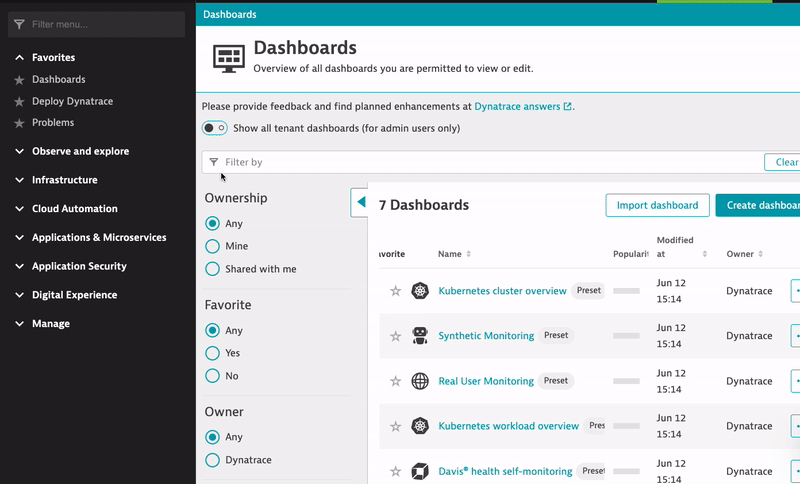
Task: Select Ownership Mine radio button
Action: click(212, 246)
